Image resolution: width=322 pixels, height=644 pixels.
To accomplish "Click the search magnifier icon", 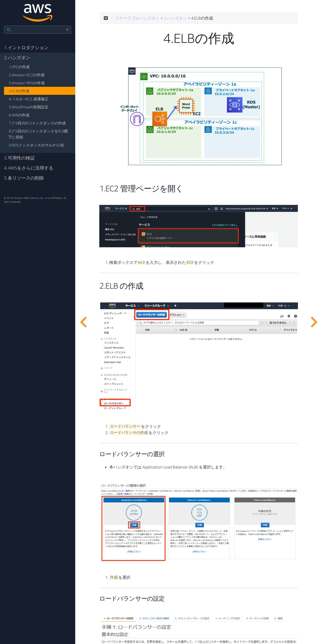I will click(x=9, y=30).
